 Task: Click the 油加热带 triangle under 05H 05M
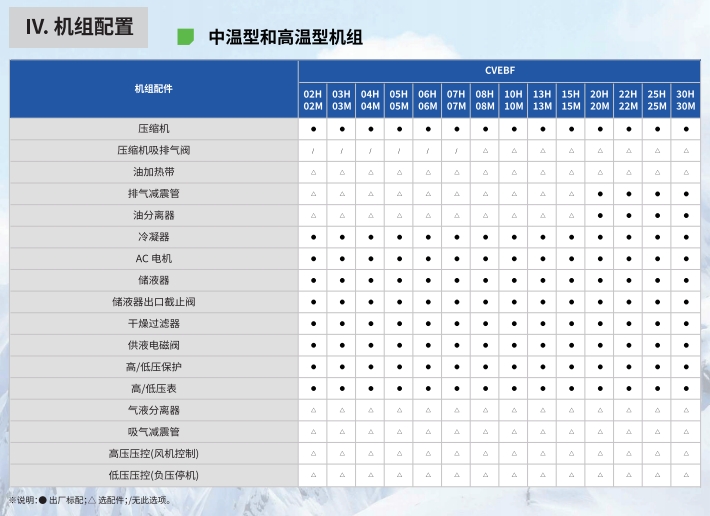(399, 172)
